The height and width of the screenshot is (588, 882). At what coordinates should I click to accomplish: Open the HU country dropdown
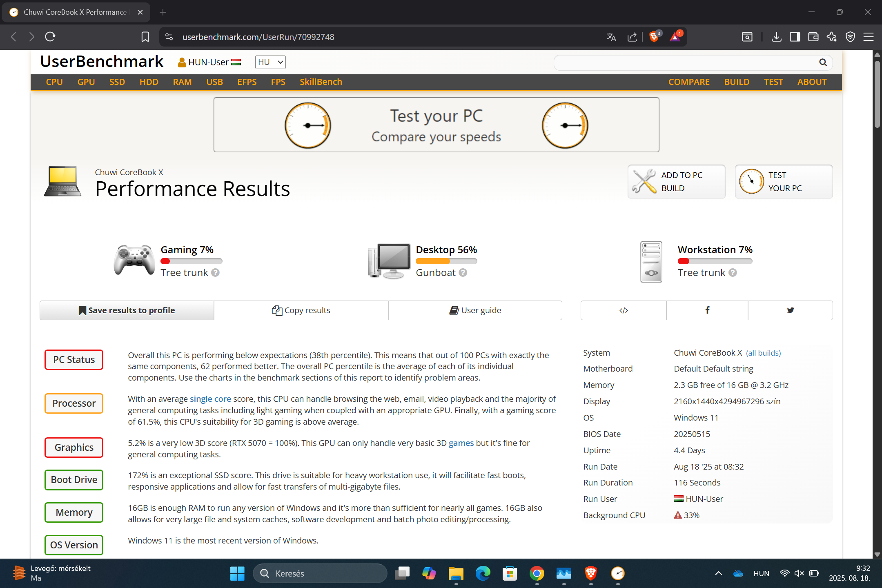coord(270,62)
